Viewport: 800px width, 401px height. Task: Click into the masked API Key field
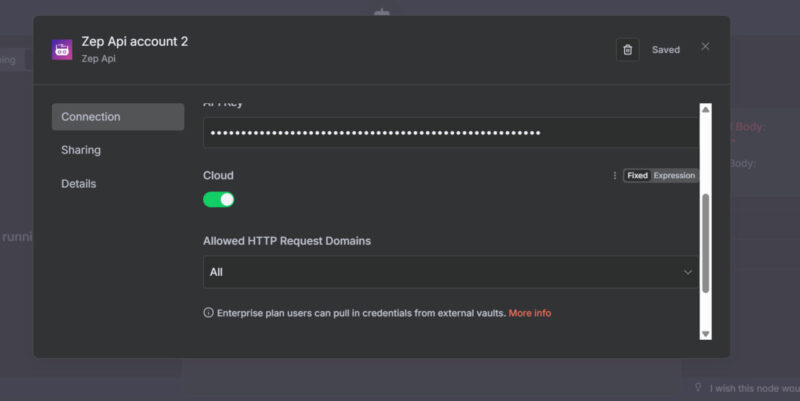click(450, 133)
